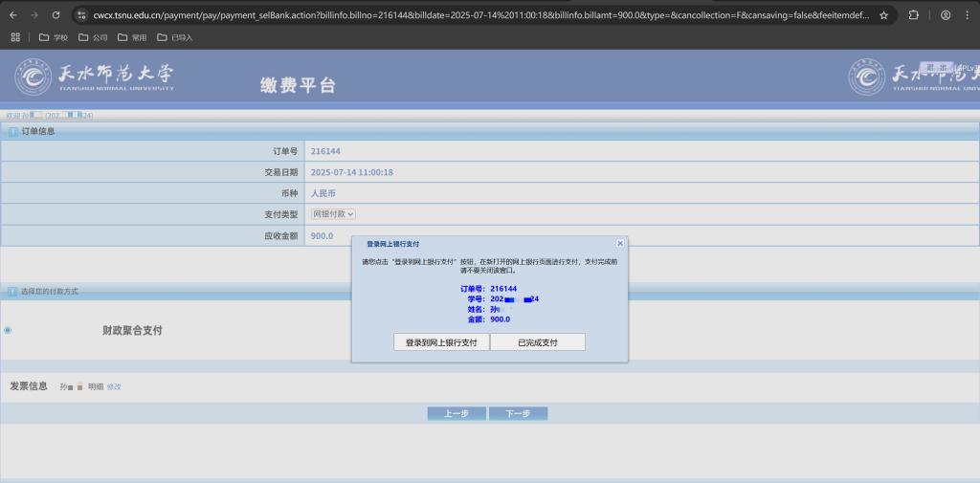Image resolution: width=980 pixels, height=483 pixels.
Task: Open the Chrome three-dot menu
Action: point(968,15)
